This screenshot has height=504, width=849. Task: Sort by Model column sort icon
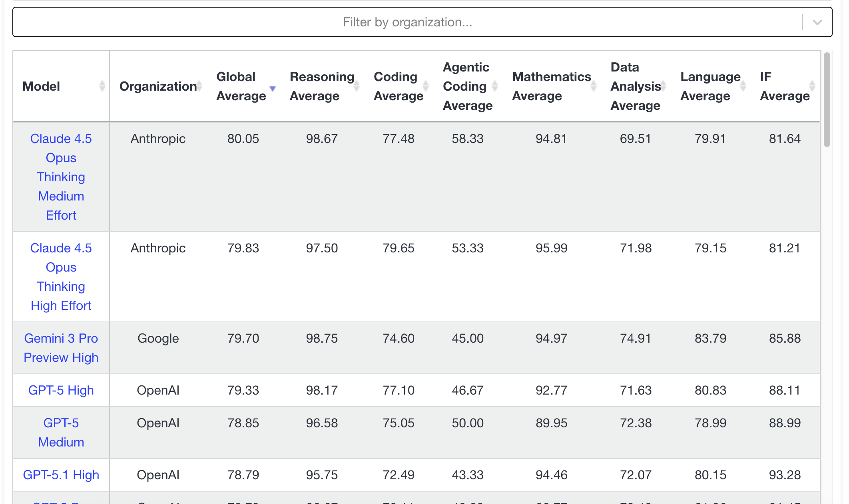[102, 86]
